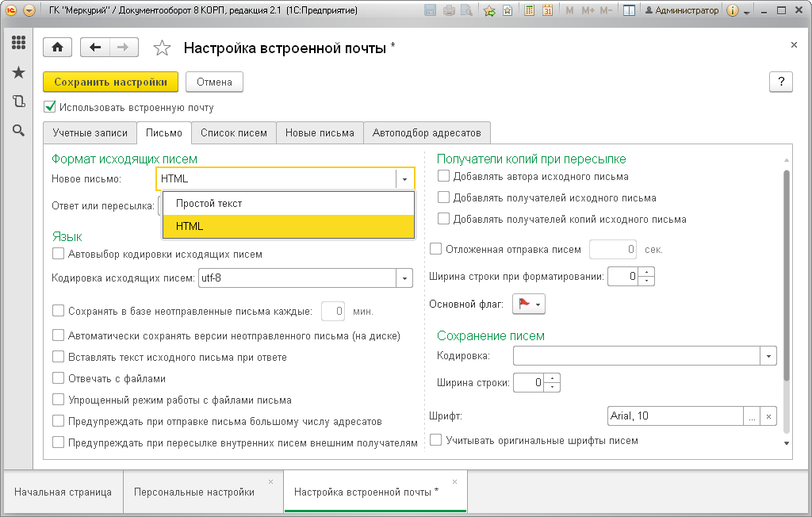Go to the Home page button

pos(57,48)
